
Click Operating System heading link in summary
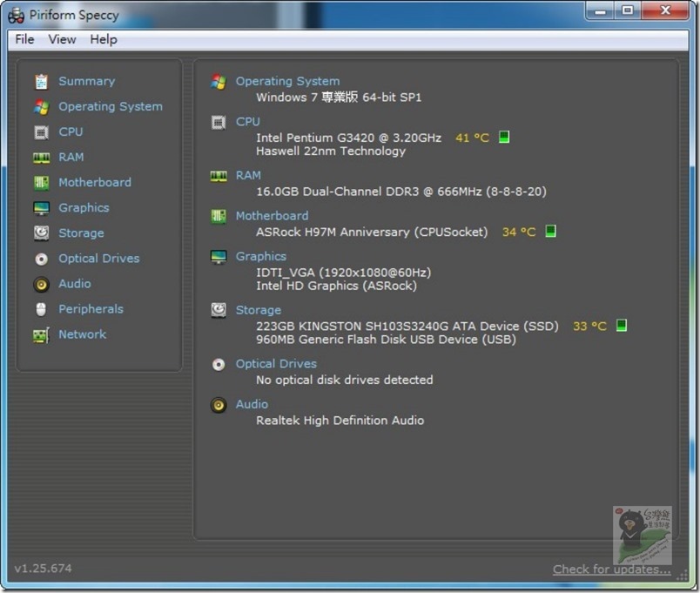coord(287,81)
